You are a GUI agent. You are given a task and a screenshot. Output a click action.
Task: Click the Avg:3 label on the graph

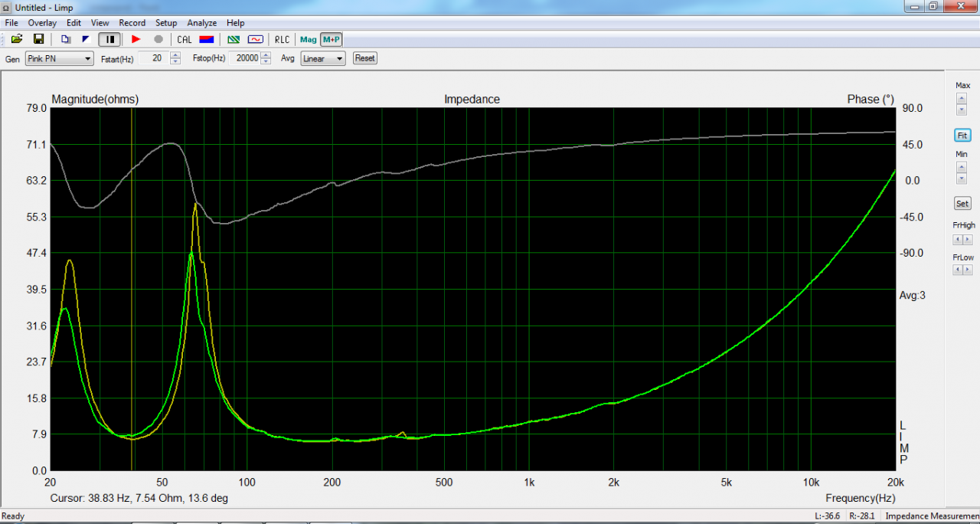coord(913,295)
